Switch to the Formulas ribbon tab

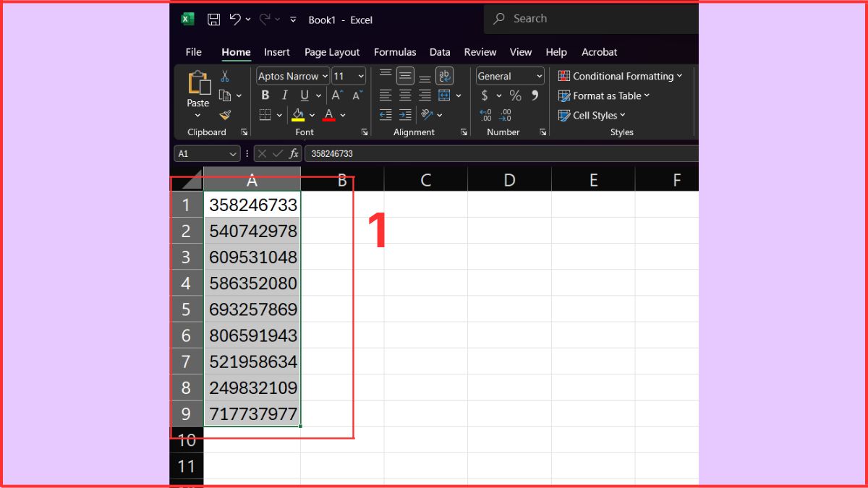pos(395,52)
